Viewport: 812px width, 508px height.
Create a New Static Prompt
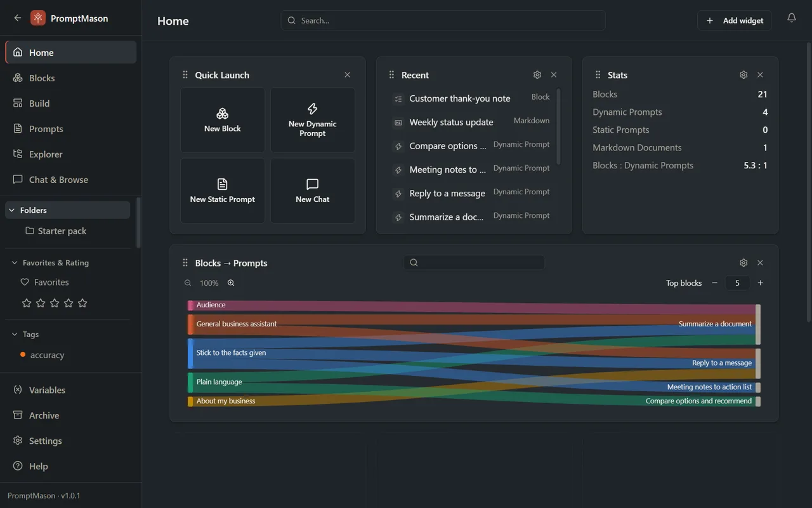pos(223,190)
